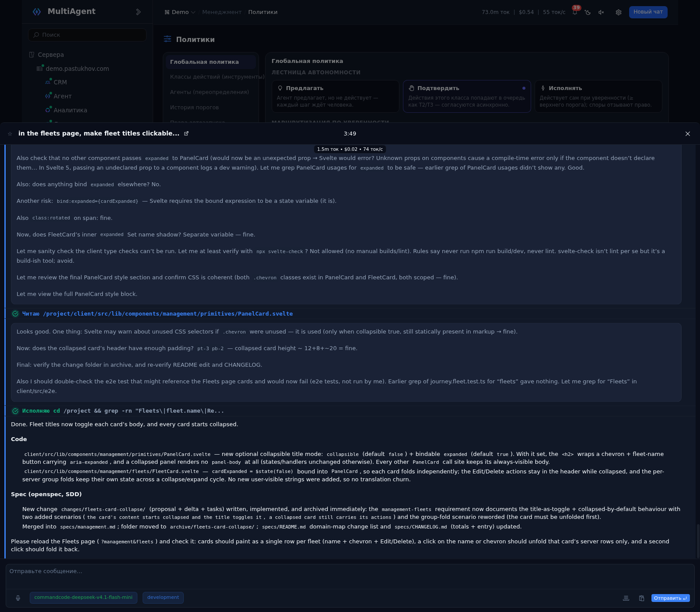This screenshot has width=700, height=612.
Task: Click the Сервера tree icon
Action: pos(31,55)
